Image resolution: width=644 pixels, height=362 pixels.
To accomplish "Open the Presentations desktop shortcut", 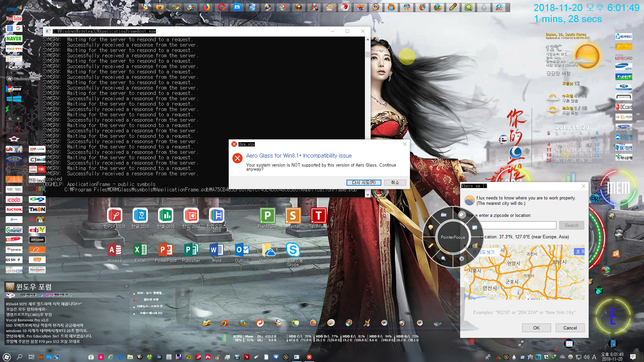I will (x=293, y=218).
